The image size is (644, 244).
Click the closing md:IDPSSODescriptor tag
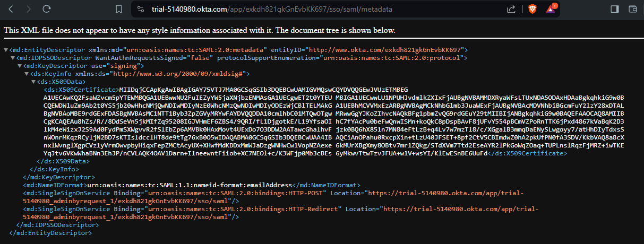[57, 225]
